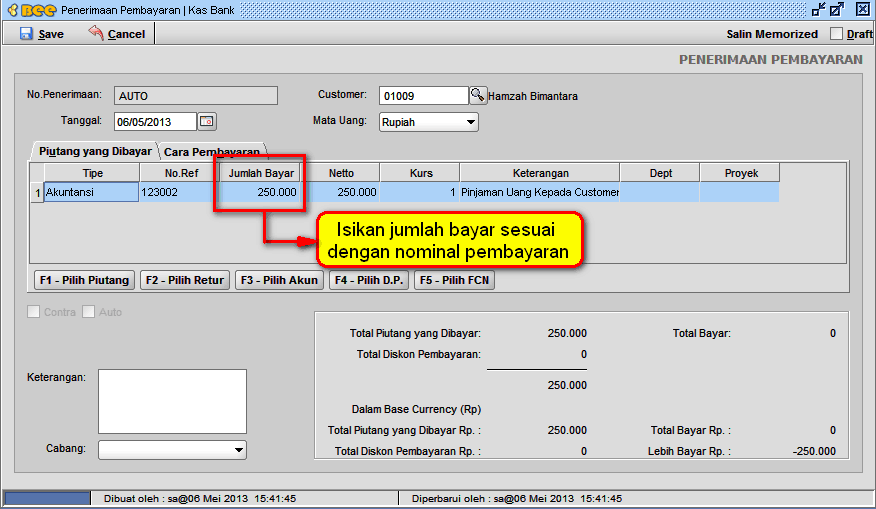Open the customer search magnifier icon
Viewport: 876px width, 509px height.
(x=478, y=96)
